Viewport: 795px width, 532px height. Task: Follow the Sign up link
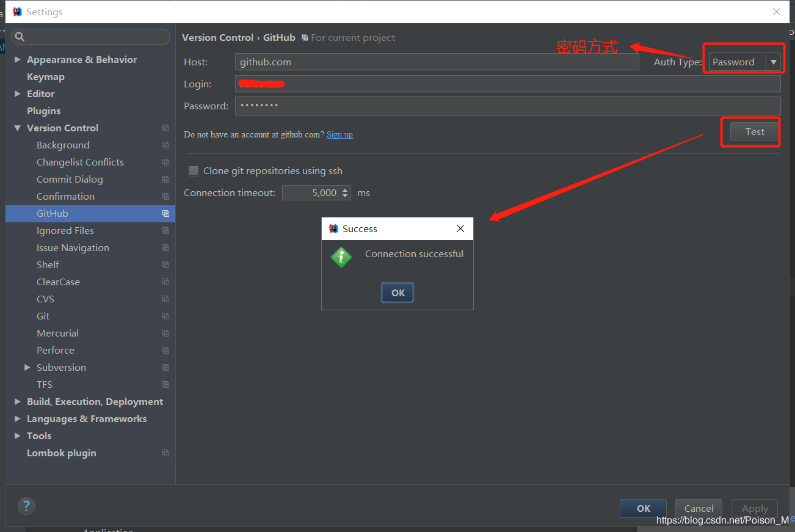point(339,134)
